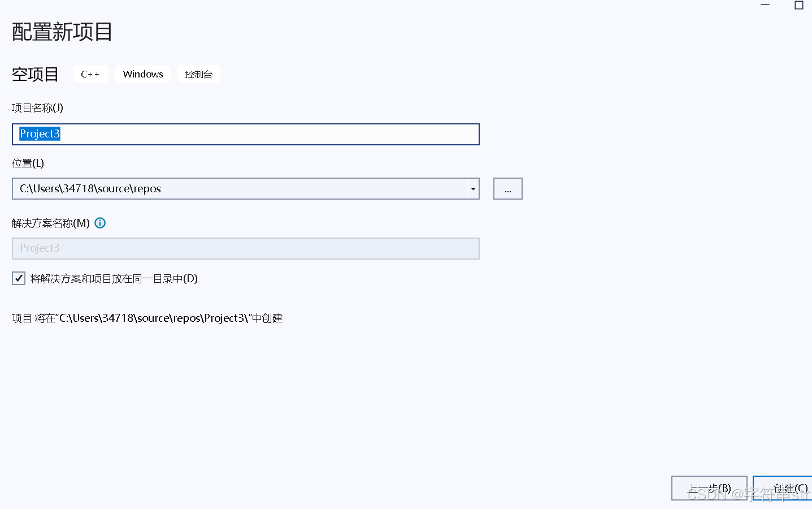The width and height of the screenshot is (812, 509).
Task: Select the C++ language tag
Action: click(90, 74)
